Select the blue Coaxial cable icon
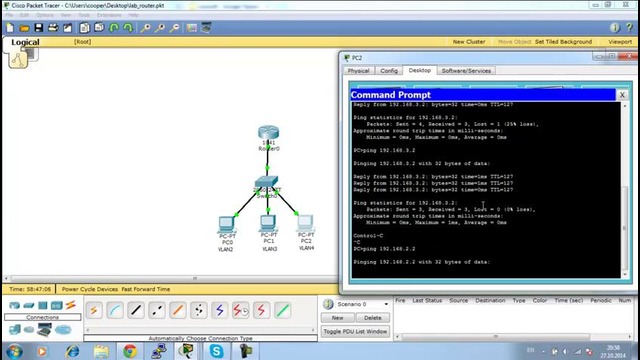The height and width of the screenshot is (360, 640). [220, 311]
